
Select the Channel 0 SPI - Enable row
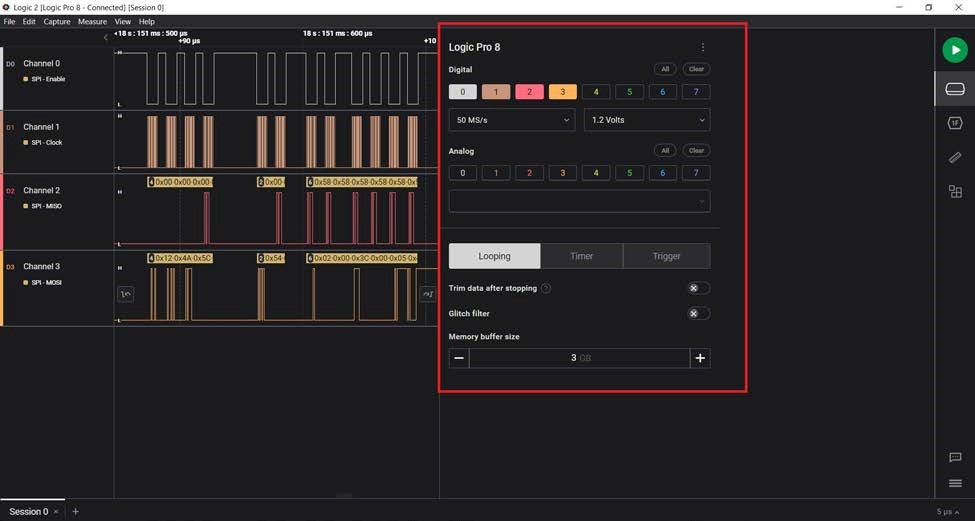[x=57, y=78]
